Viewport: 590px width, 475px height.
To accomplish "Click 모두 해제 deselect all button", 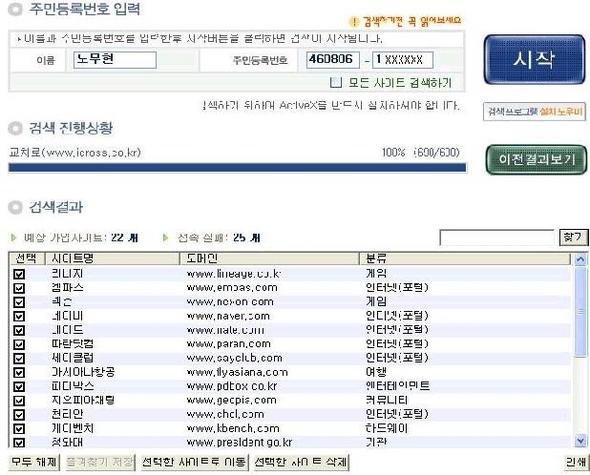I will coord(34,462).
